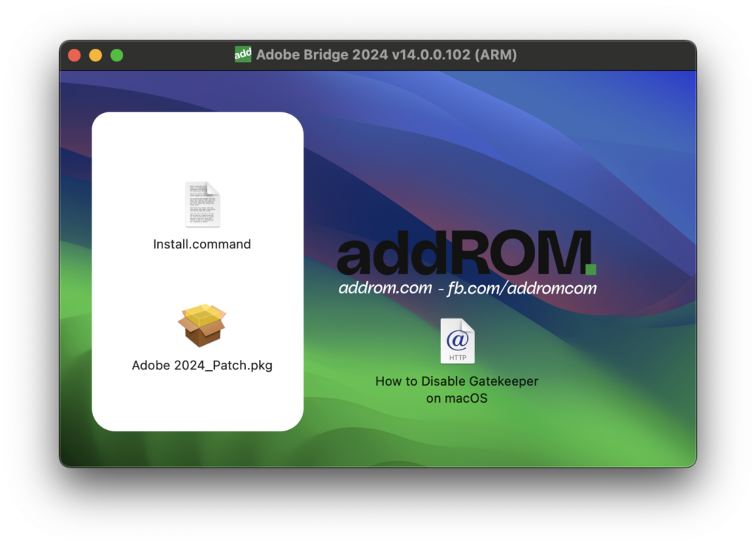The image size is (756, 546).
Task: Minimize the window with the yellow button
Action: 95,55
